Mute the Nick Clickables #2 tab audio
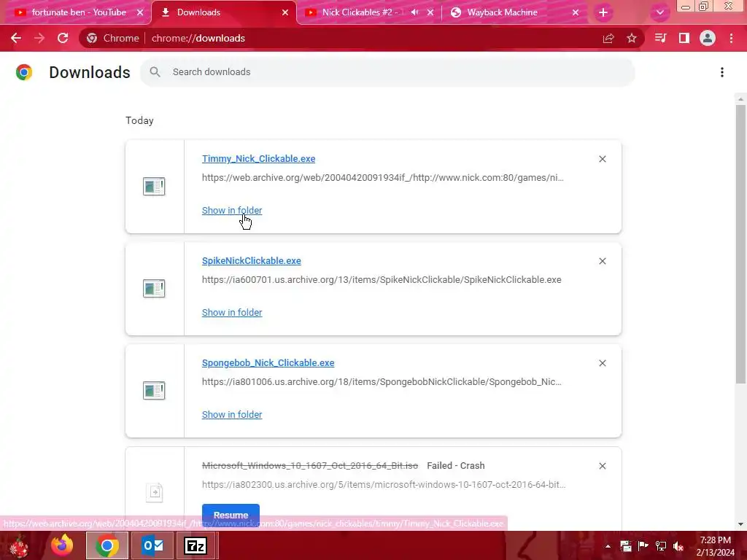The image size is (747, 560). click(x=414, y=12)
